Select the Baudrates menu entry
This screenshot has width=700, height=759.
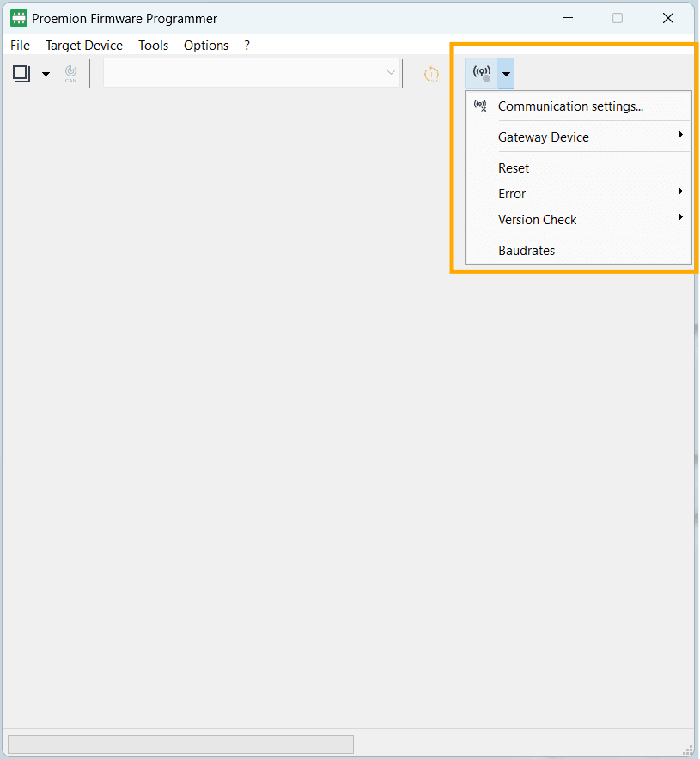click(x=527, y=251)
